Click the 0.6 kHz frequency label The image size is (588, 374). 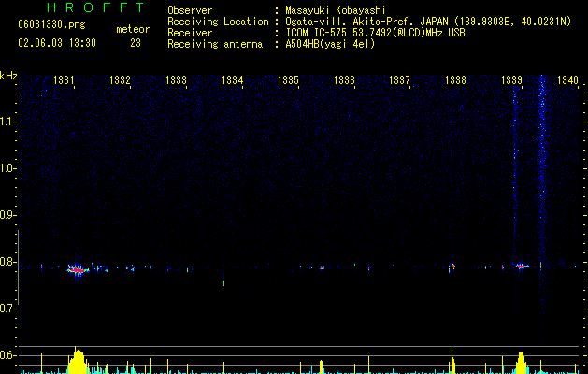coord(7,355)
